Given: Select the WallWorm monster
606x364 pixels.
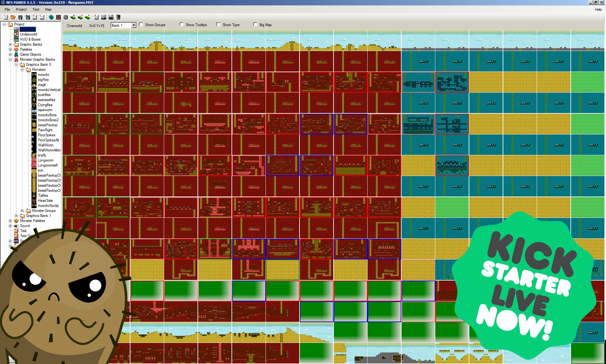Looking at the screenshot, I should pyautogui.click(x=46, y=145).
